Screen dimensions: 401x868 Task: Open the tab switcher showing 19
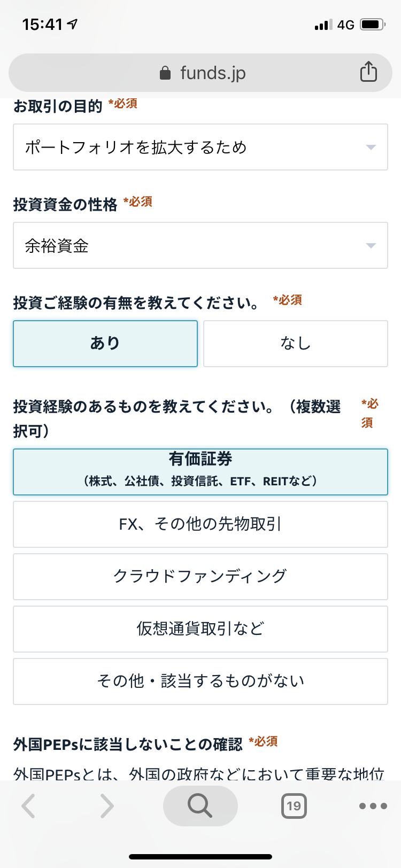[294, 806]
